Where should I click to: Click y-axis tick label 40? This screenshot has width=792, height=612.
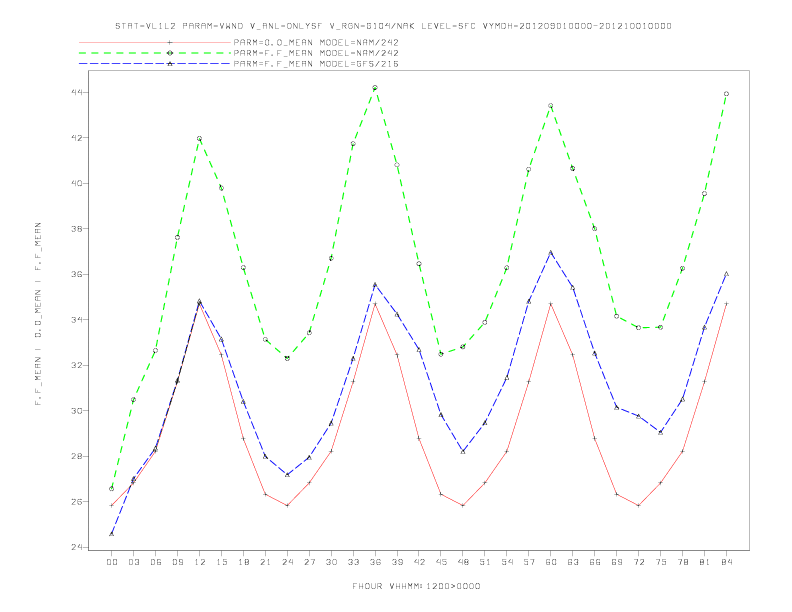[x=78, y=183]
